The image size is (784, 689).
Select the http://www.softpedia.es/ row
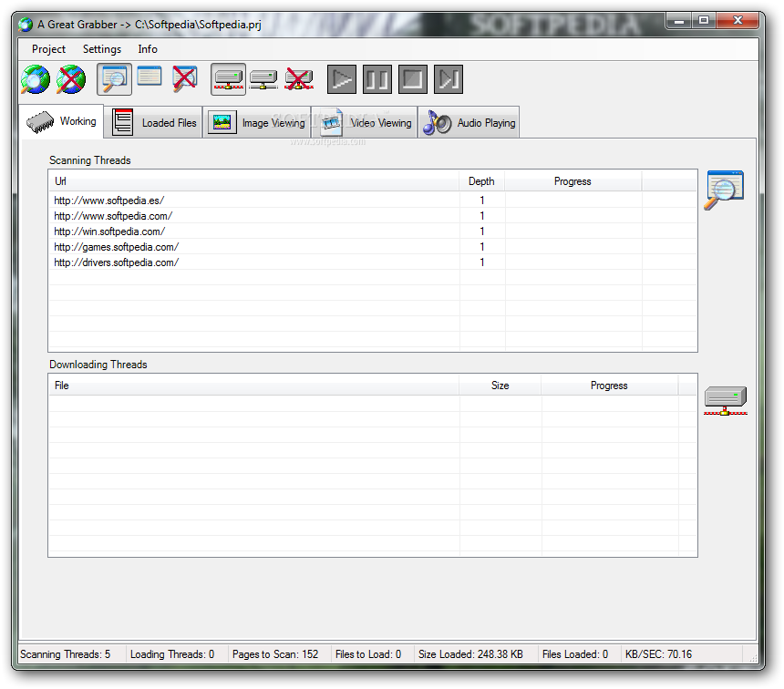(x=373, y=201)
